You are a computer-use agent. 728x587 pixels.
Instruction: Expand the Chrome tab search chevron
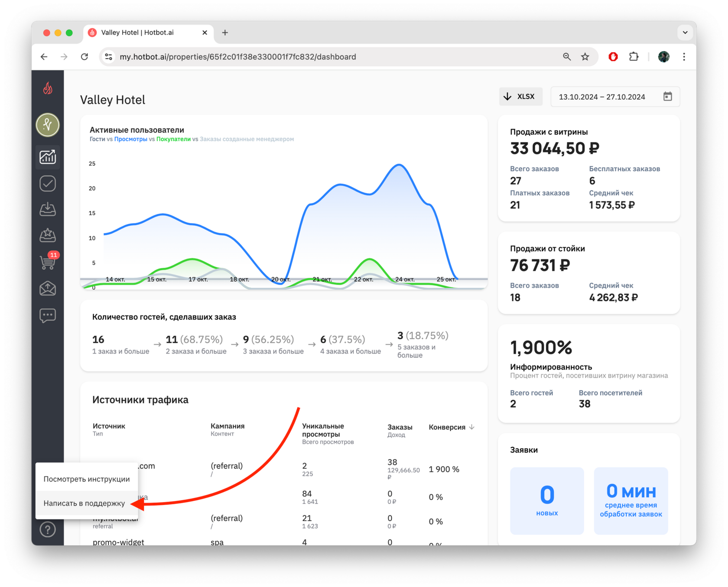click(685, 32)
